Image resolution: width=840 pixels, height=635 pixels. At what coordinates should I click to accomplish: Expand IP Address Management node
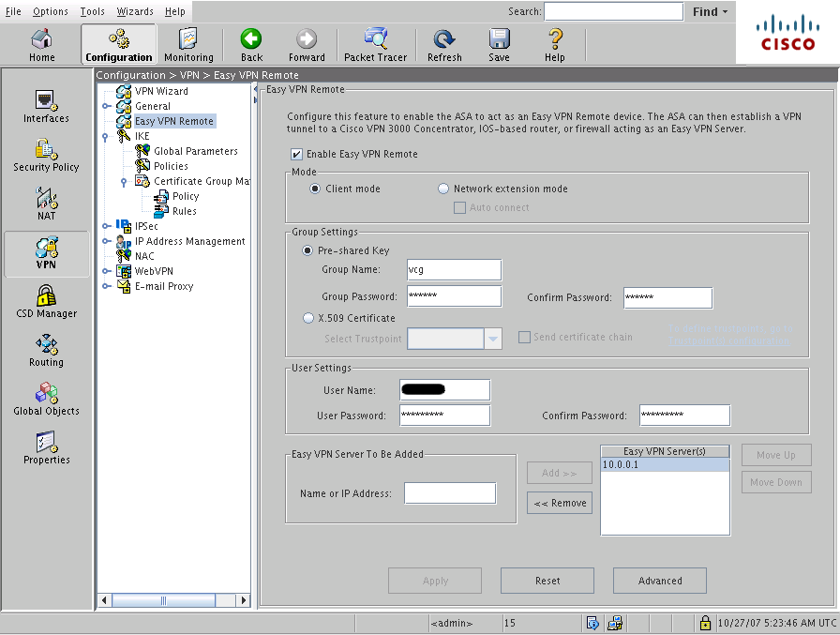pos(106,241)
